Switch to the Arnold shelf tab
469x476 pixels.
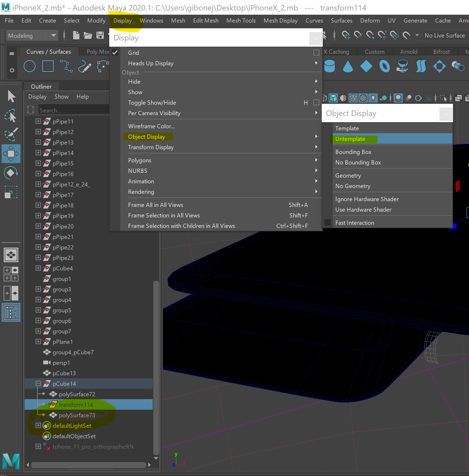click(x=408, y=51)
